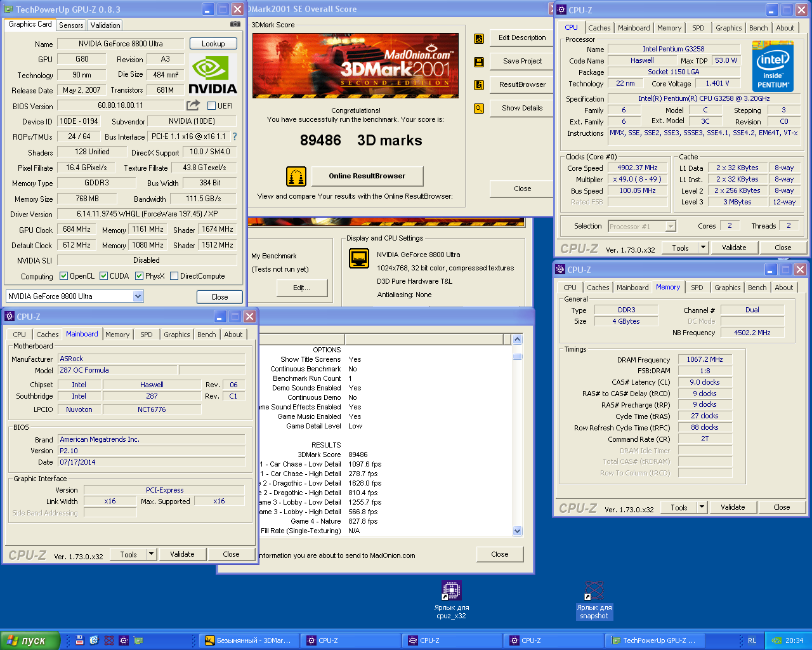
Task: Click the Show Details magnifier icon
Action: 479,109
